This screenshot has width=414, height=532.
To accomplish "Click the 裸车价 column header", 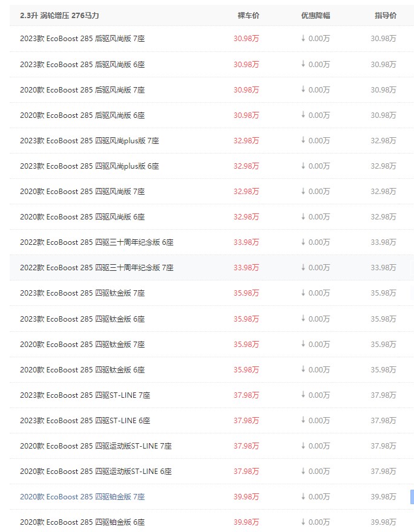I will click(x=248, y=16).
